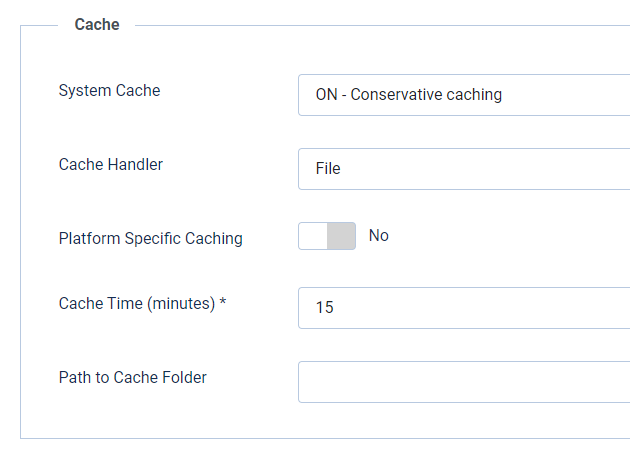
Task: Click the required asterisk after Cache Time
Action: coord(223,303)
